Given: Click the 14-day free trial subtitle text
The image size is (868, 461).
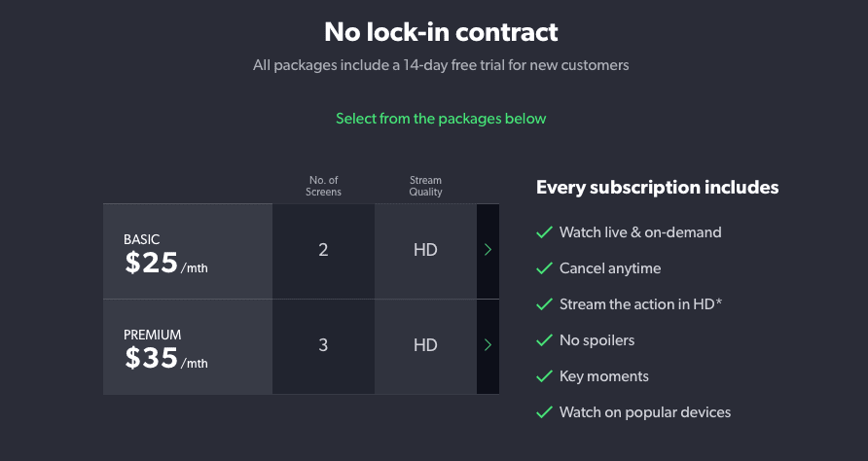Looking at the screenshot, I should click(x=441, y=65).
